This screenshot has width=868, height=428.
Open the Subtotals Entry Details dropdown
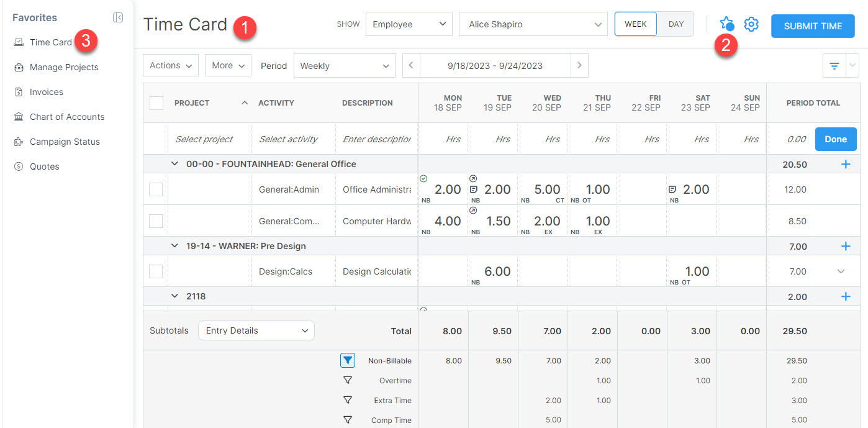point(256,330)
